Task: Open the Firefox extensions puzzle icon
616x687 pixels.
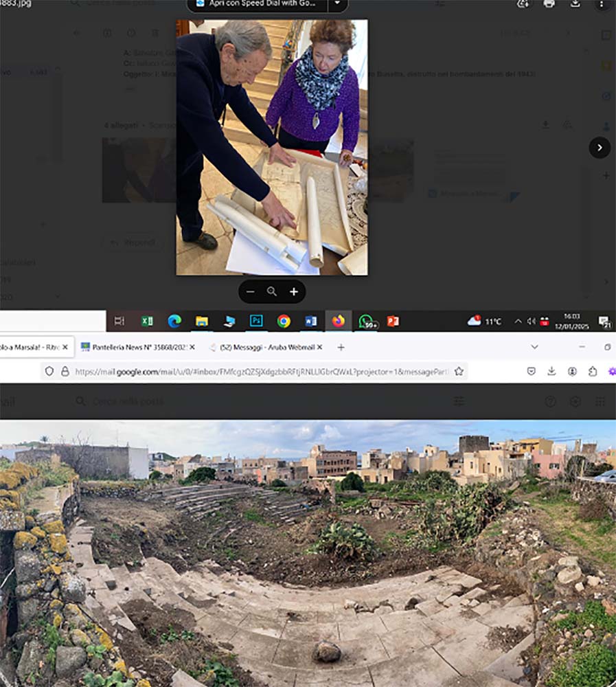Action: tap(593, 372)
